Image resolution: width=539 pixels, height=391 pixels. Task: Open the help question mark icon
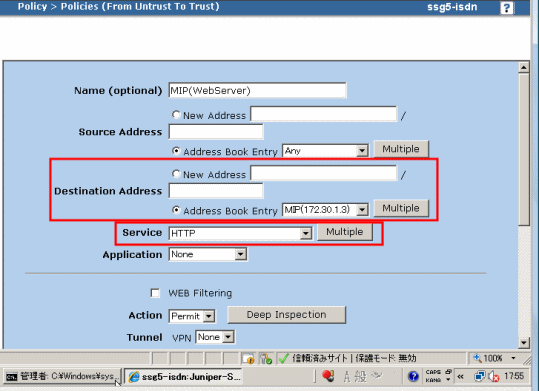506,8
